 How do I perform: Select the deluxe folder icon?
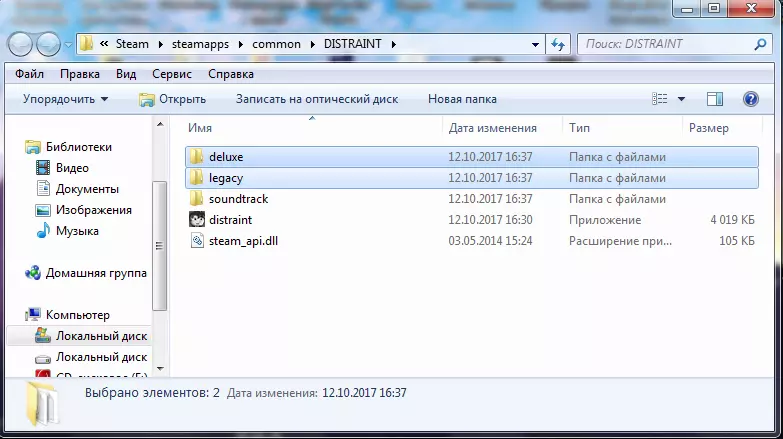click(x=196, y=157)
